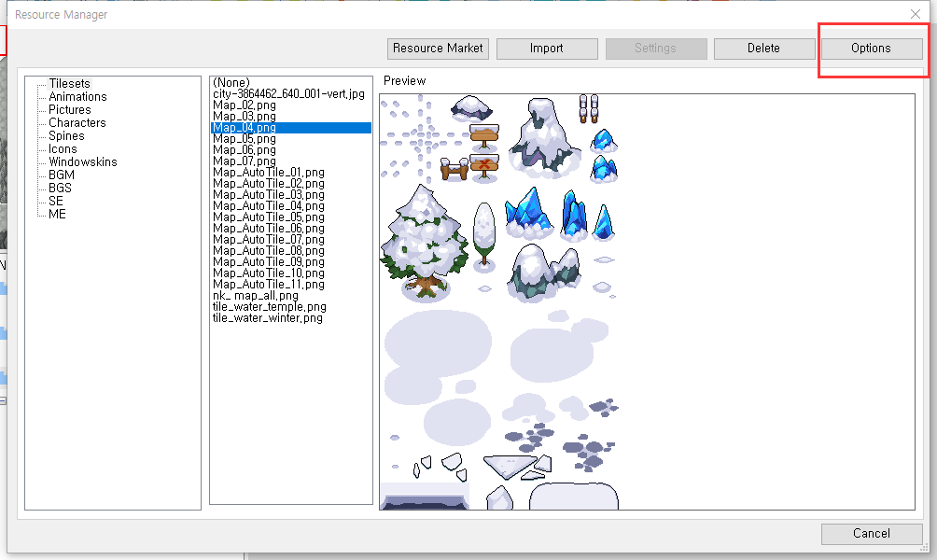Click the Resource Market button
Viewport: 937px width, 560px height.
coord(438,49)
